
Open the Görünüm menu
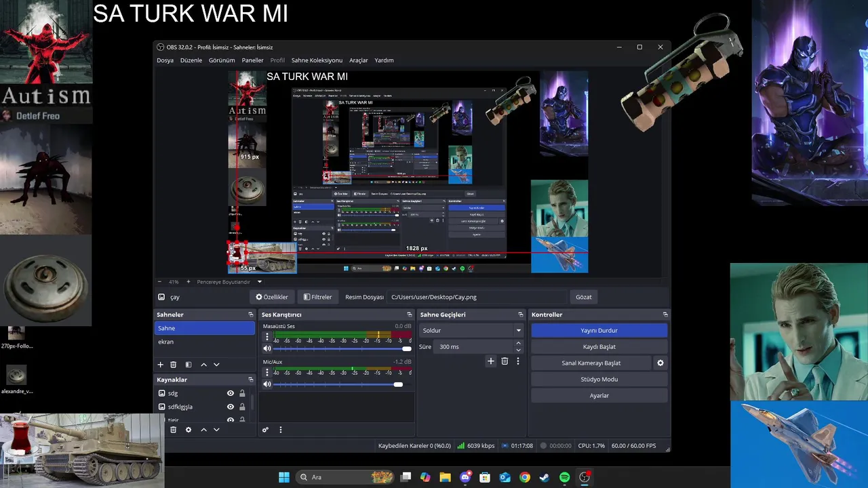point(222,60)
